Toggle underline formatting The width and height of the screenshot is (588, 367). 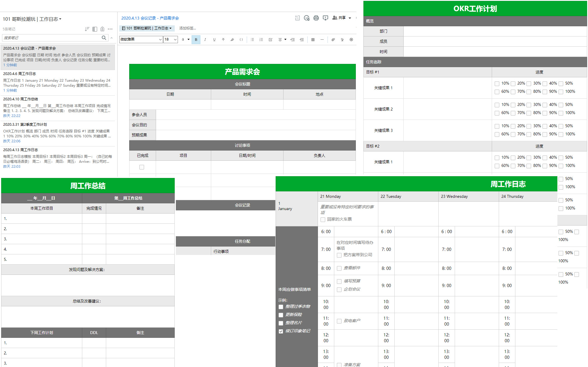(214, 39)
